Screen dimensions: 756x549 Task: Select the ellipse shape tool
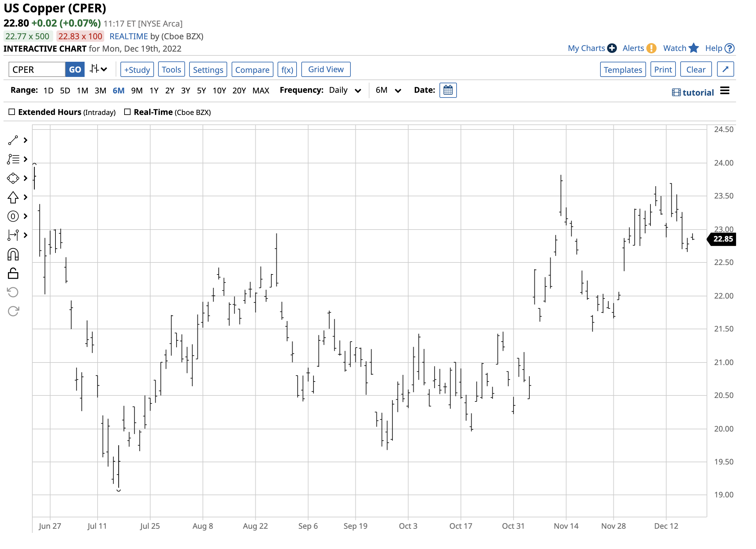(x=13, y=178)
